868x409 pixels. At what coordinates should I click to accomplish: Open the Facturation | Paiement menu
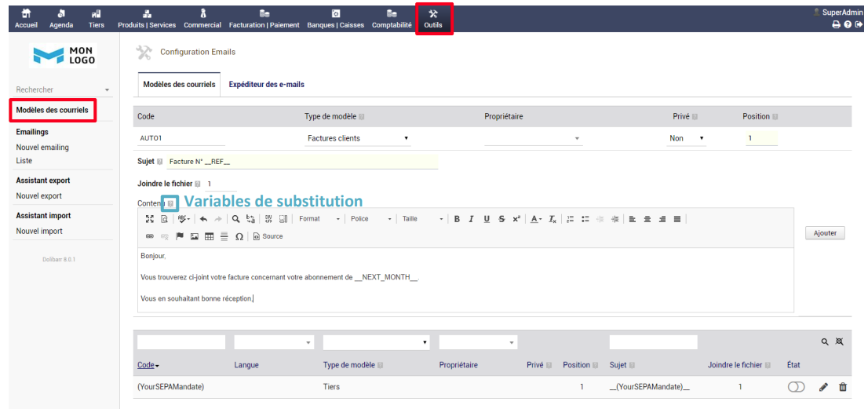pos(264,18)
